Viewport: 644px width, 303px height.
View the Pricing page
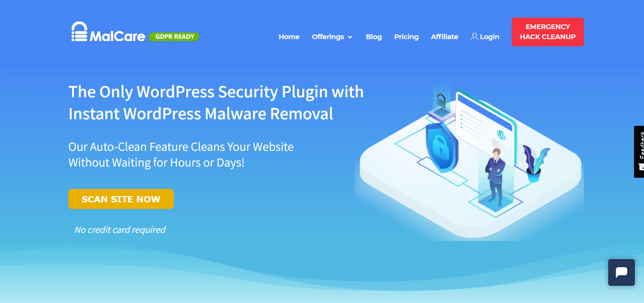click(x=406, y=37)
